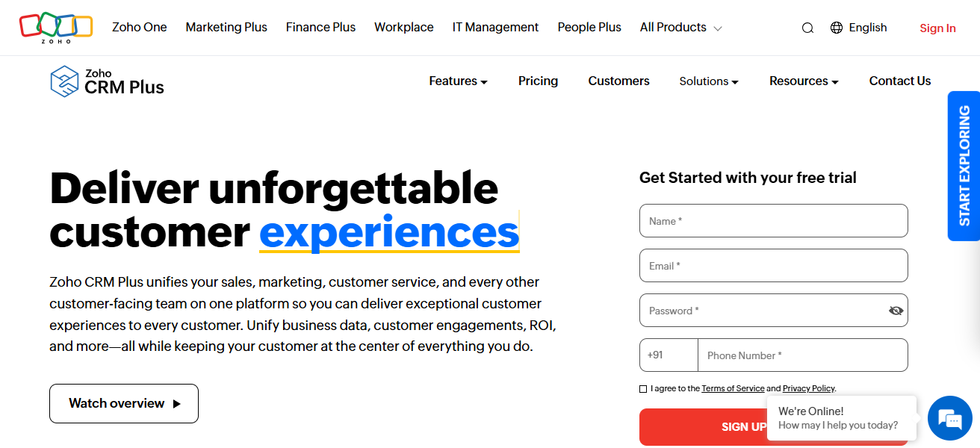The height and width of the screenshot is (448, 980).
Task: Open the live chat bubble icon
Action: (x=949, y=418)
